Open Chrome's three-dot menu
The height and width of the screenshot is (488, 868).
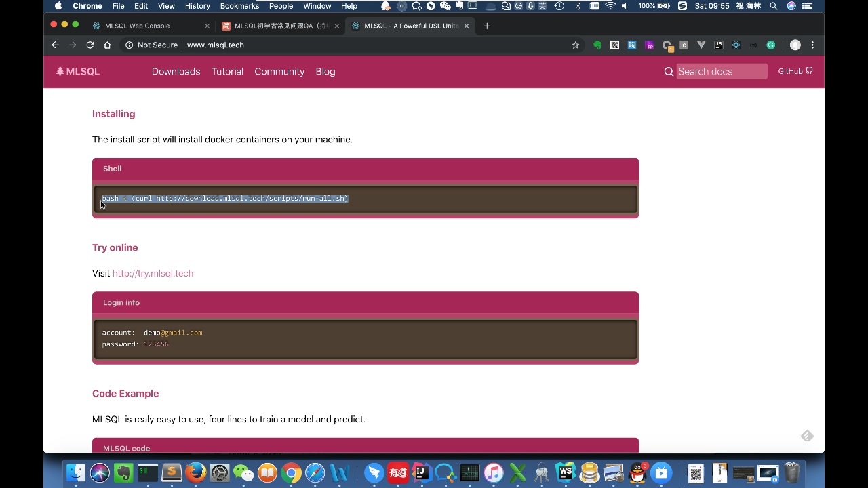(812, 45)
